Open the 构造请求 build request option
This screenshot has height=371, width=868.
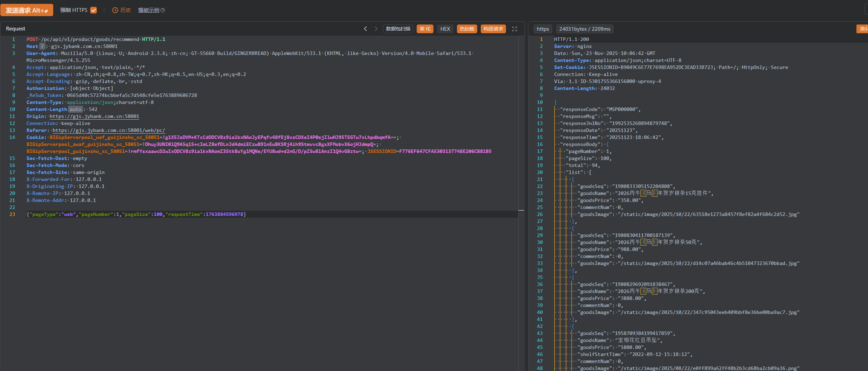[493, 29]
